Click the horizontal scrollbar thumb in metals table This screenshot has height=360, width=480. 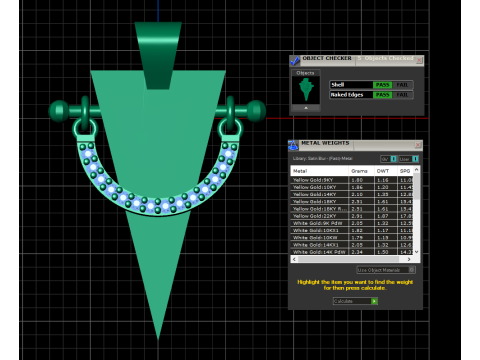(x=348, y=259)
